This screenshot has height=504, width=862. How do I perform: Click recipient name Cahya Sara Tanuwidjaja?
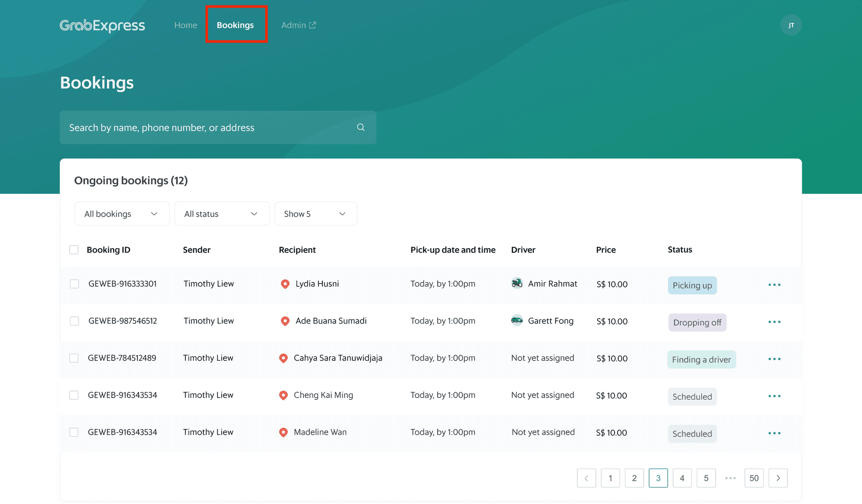(338, 358)
